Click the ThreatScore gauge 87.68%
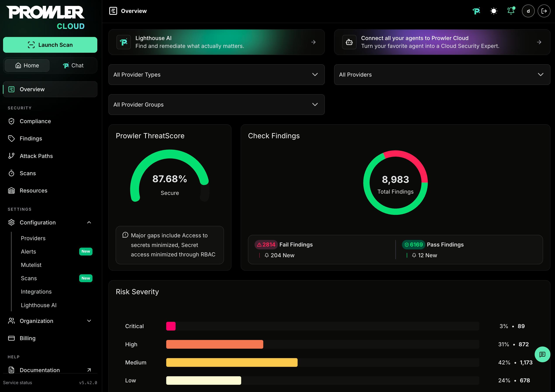Viewport: 555px width, 392px height. (x=170, y=176)
